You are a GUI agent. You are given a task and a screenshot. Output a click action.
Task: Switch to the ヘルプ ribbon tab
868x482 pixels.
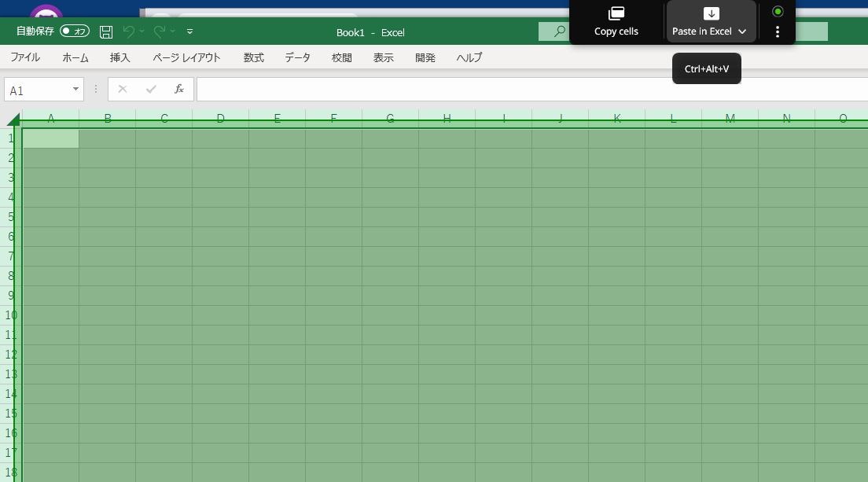point(469,57)
